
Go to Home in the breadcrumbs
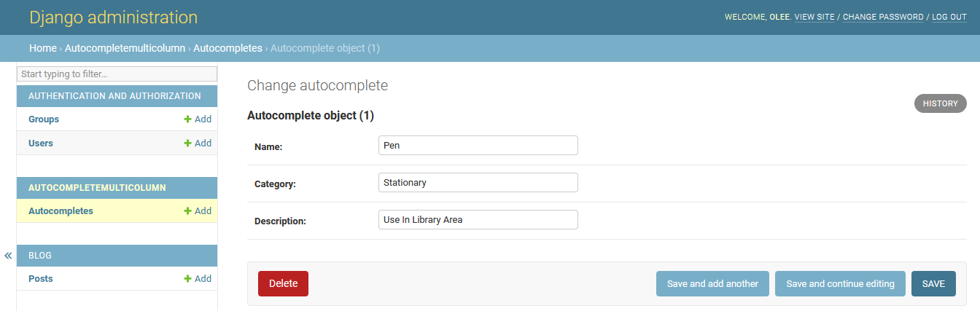pyautogui.click(x=43, y=48)
